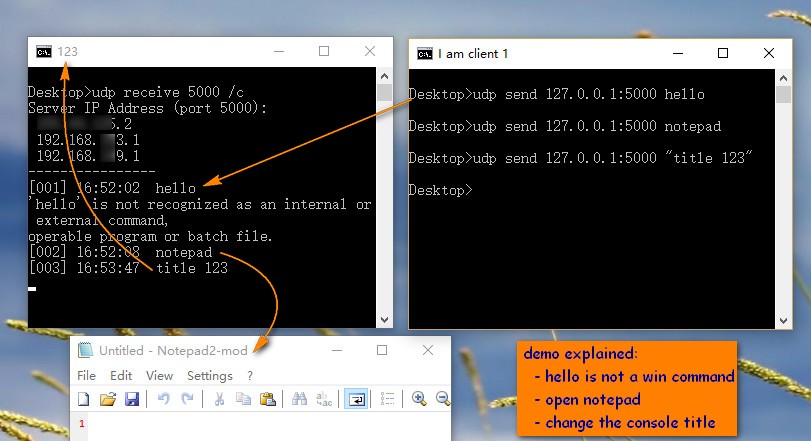This screenshot has height=441, width=811.
Task: Click 'udp send 127.0.0.1:5000 hello' command line
Action: 557,94
